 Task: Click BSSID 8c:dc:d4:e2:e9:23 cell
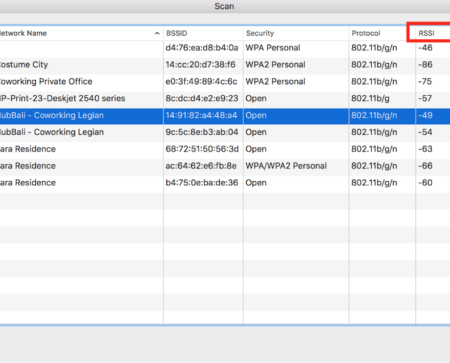coord(202,98)
